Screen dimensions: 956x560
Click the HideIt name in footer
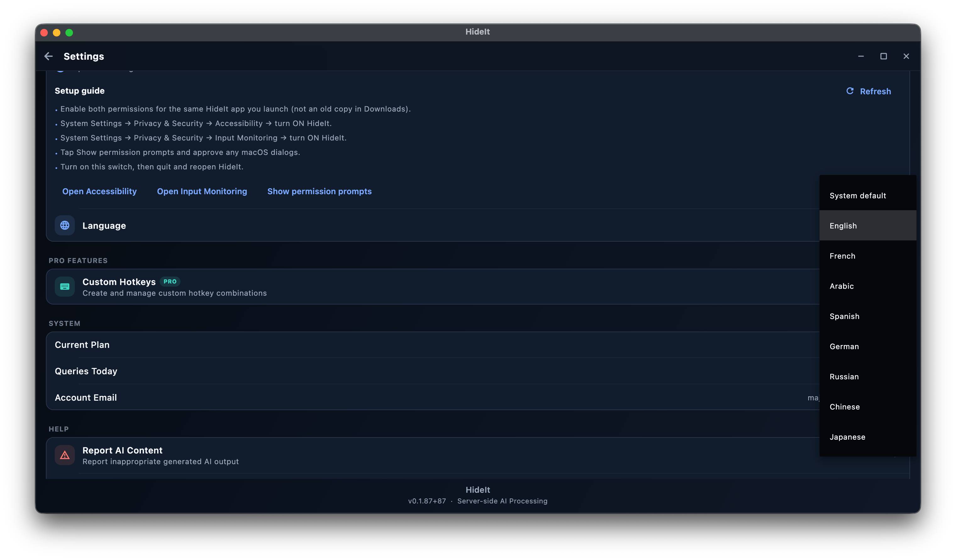point(478,490)
